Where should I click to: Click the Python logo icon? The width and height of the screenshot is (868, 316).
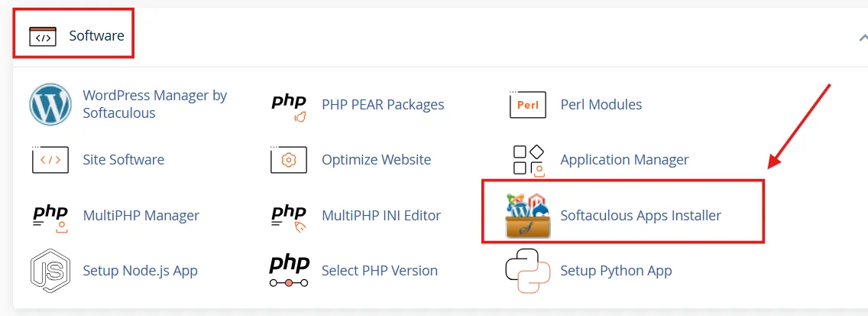point(528,271)
